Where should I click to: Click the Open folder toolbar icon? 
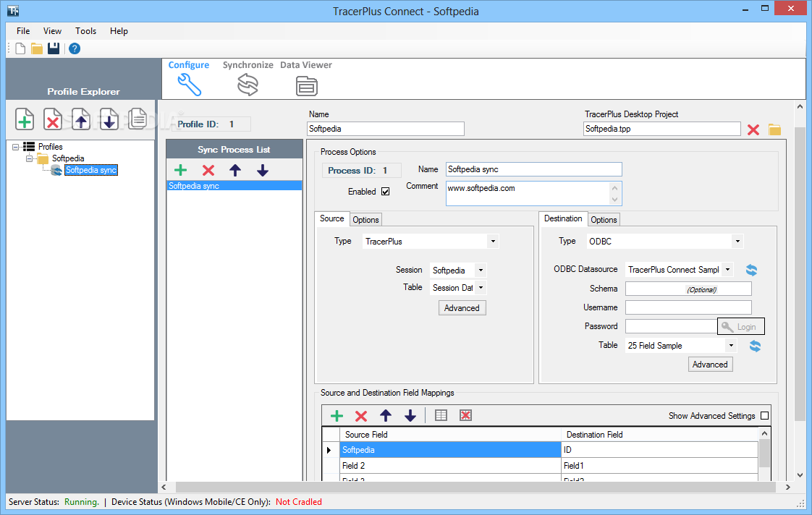click(x=37, y=48)
